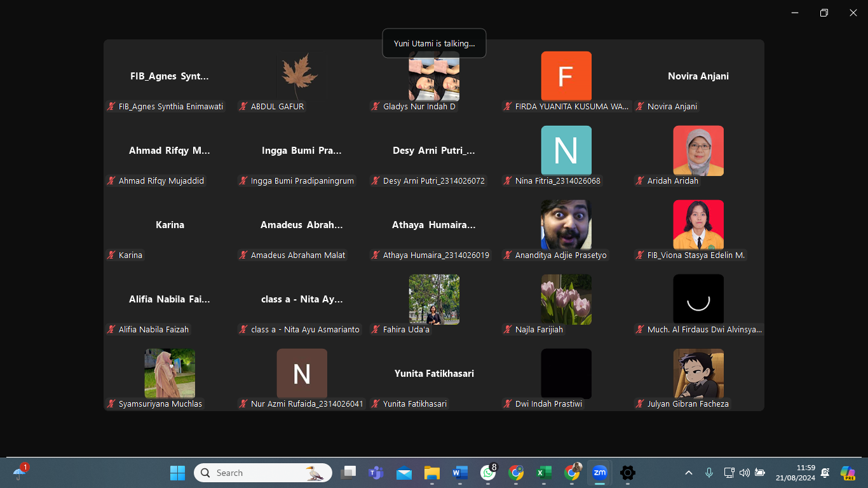Expand the hidden icons tray chevron
Image resolution: width=868 pixels, height=488 pixels.
[689, 473]
